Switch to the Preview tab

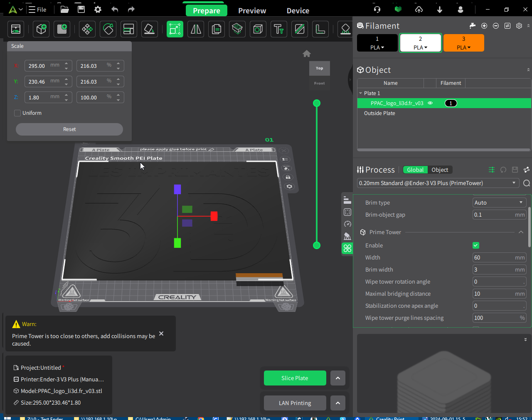tap(252, 11)
